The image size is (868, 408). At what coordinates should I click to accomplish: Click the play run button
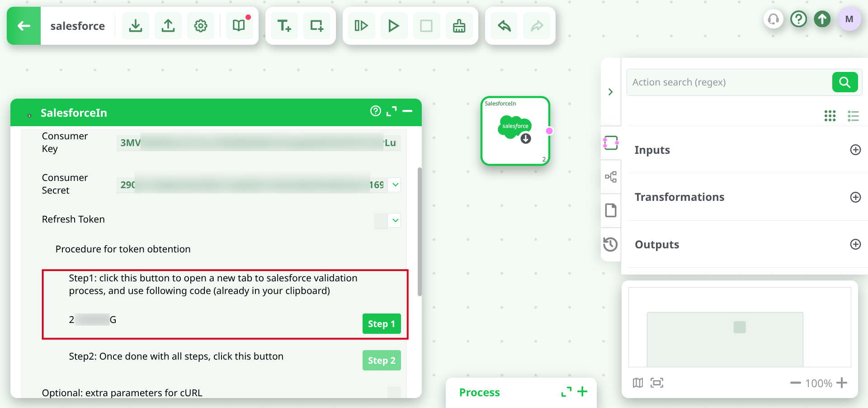point(394,26)
